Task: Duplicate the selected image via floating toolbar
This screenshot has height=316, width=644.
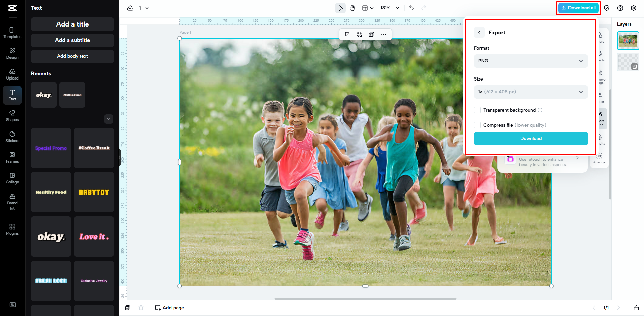Action: tap(371, 34)
